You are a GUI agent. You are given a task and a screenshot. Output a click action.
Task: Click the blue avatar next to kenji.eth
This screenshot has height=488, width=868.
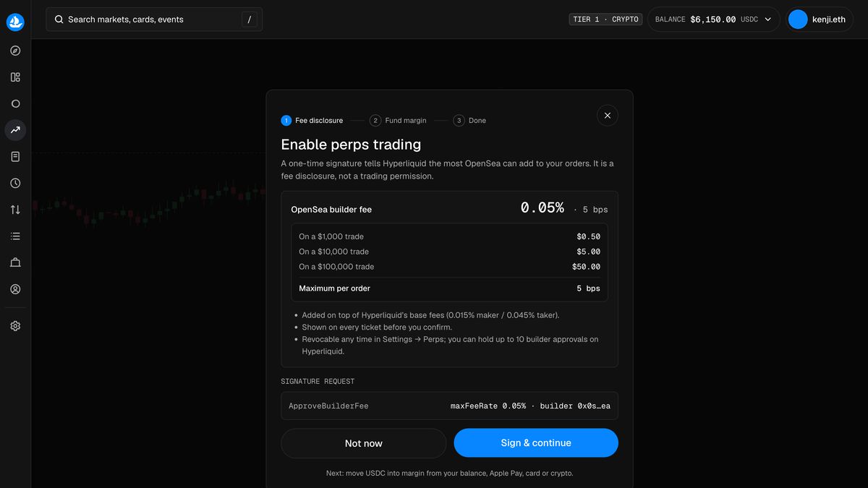click(x=798, y=20)
